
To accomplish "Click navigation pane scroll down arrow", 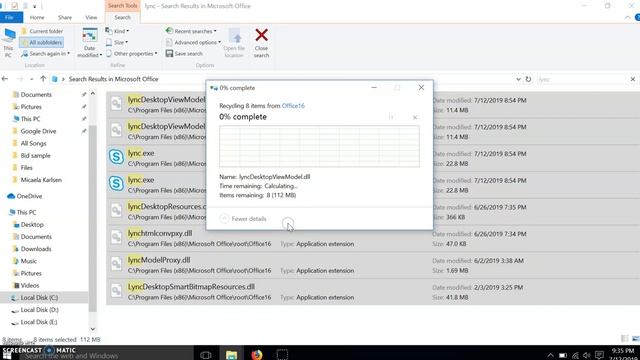I will coord(93,329).
